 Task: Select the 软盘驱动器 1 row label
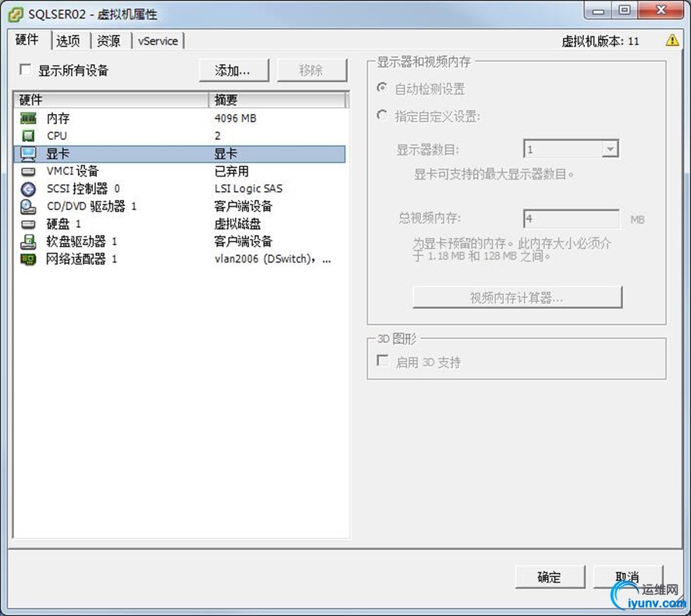click(81, 241)
